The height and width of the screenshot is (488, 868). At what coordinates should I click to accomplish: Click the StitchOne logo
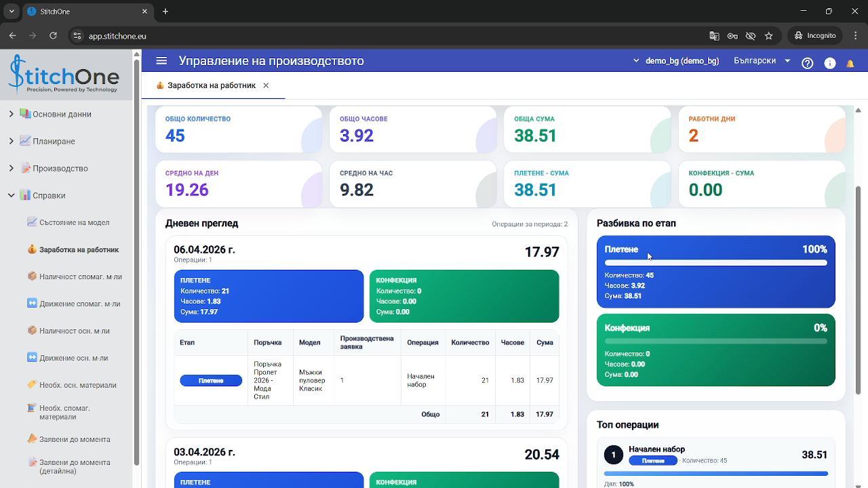[66, 74]
